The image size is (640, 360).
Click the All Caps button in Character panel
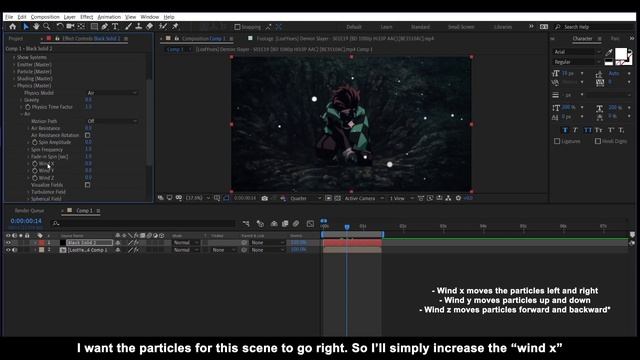[587, 130]
